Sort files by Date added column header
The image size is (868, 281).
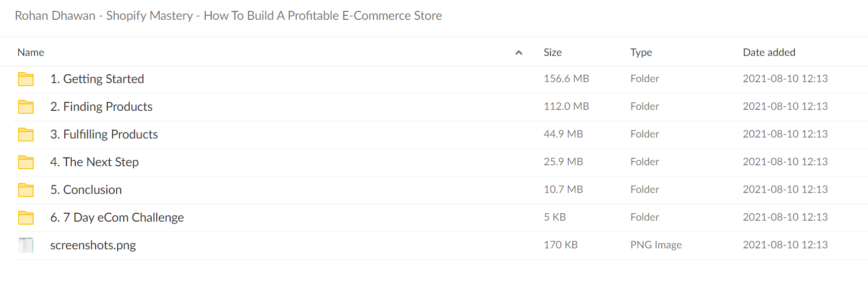(769, 52)
